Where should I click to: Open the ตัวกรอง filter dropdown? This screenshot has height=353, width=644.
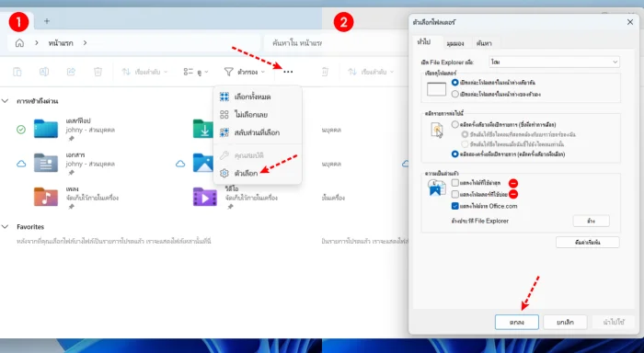[x=245, y=72]
